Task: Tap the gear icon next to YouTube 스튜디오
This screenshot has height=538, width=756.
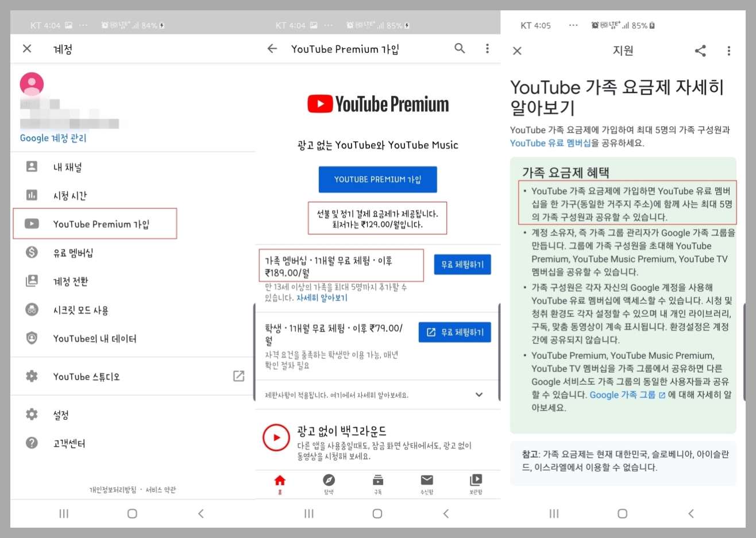Action: (32, 376)
